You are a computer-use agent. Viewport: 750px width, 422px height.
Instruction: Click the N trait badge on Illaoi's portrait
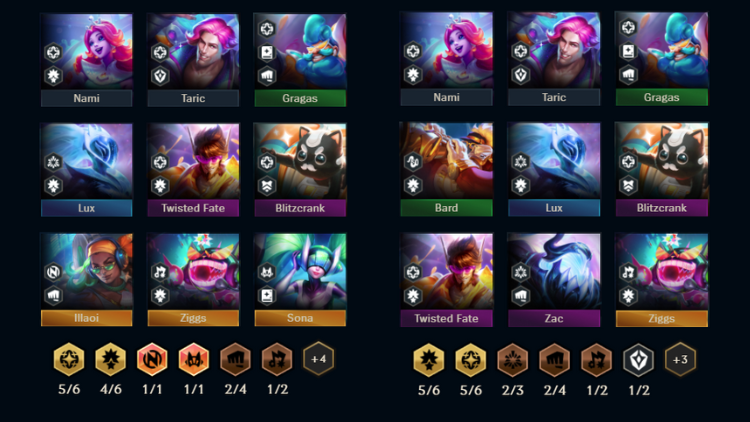53,272
